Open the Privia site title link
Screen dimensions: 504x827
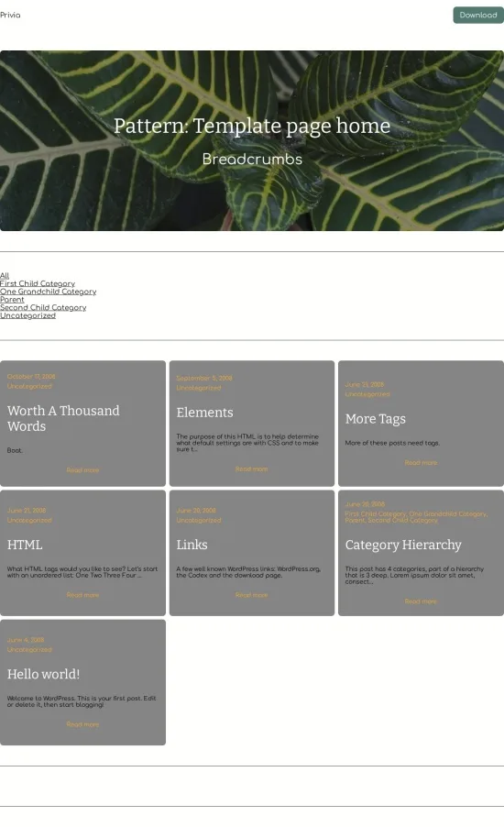pos(10,16)
